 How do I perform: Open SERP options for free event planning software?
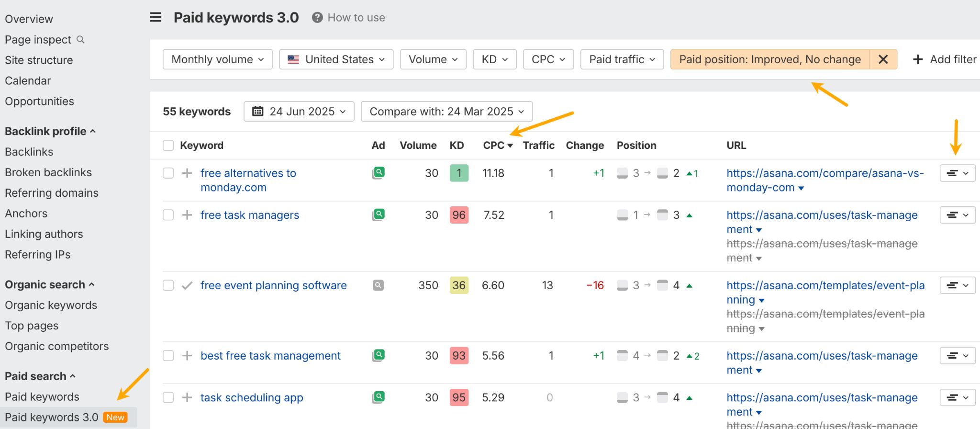[958, 285]
